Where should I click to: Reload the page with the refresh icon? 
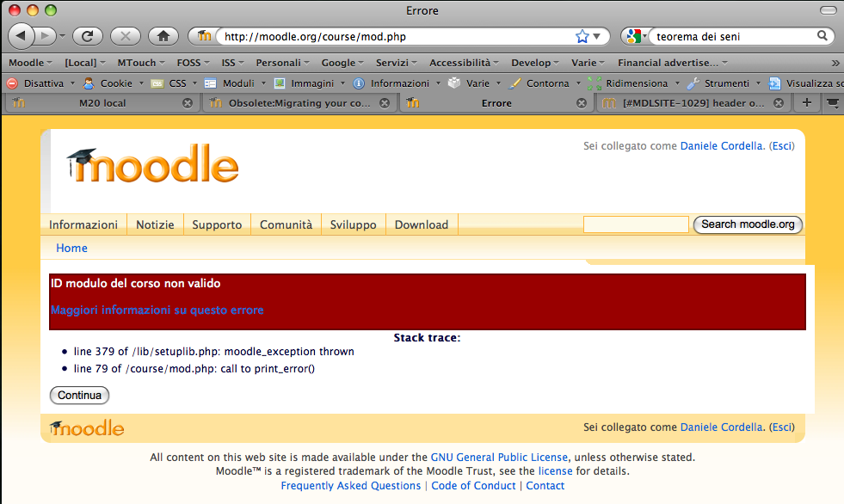(x=87, y=36)
